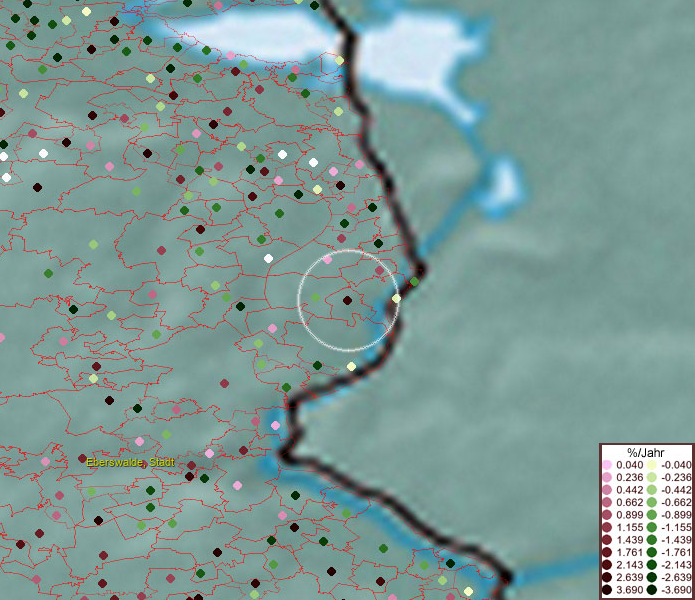695x600 pixels.
Task: Select the -0.236 legend color dot
Action: point(652,477)
